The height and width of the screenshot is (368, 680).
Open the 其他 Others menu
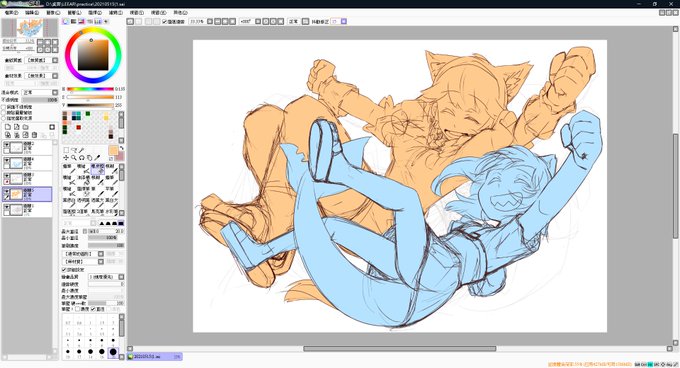[x=180, y=13]
